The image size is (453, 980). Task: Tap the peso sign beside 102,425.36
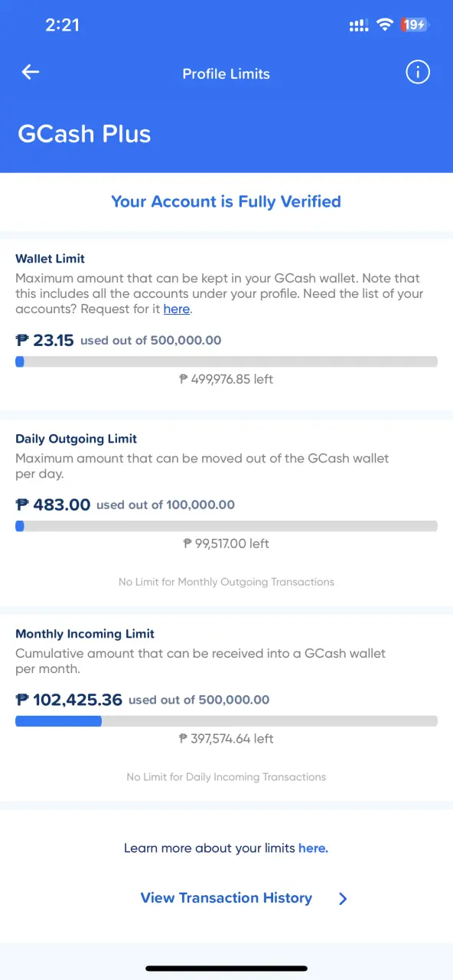pyautogui.click(x=21, y=700)
